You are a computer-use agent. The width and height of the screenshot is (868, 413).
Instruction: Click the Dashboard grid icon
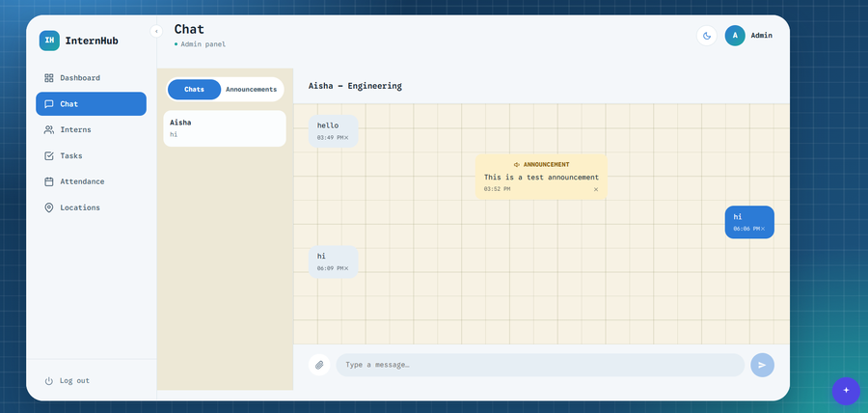[49, 78]
